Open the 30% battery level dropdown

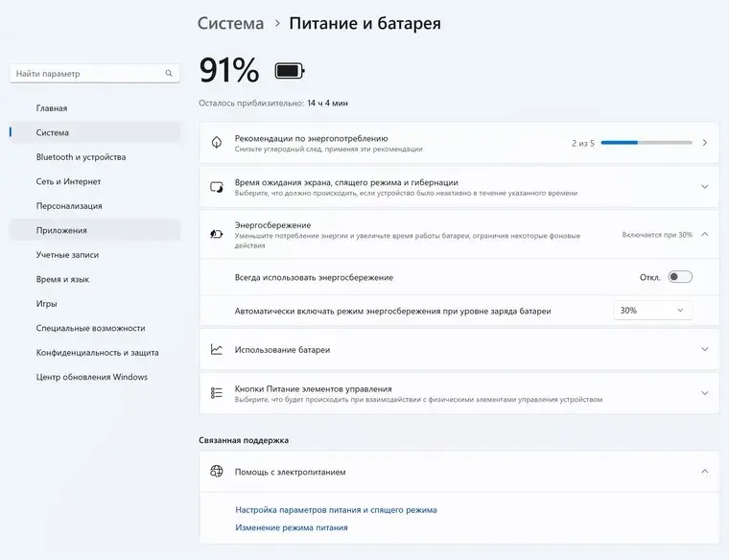[652, 311]
